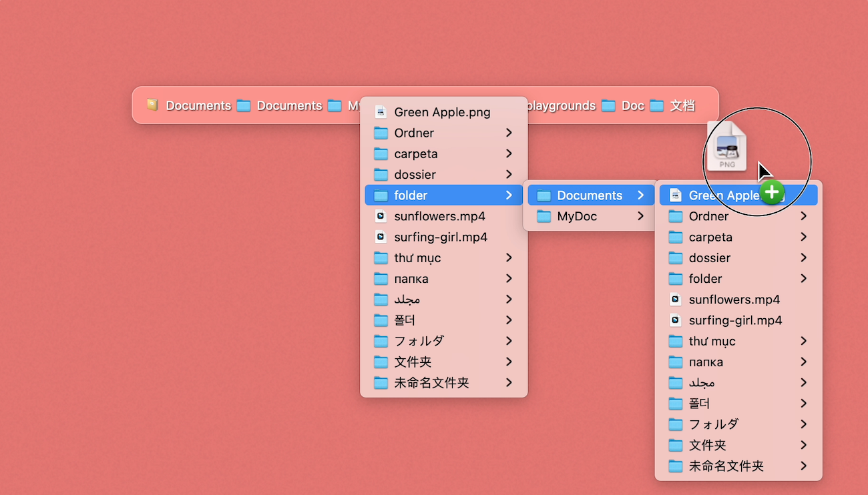Screen dimensions: 868x495
Task: Click sunflowers.mp4 video icon in rightmost submenu
Action: (x=676, y=300)
